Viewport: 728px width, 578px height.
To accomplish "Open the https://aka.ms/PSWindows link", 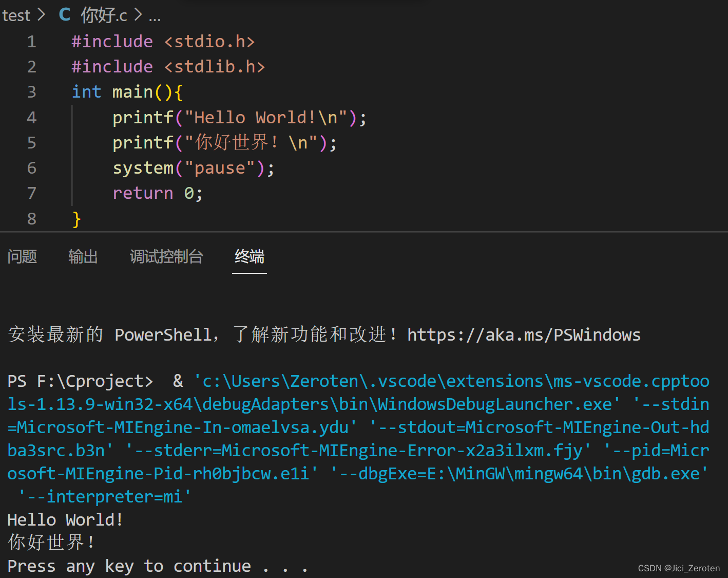I will [x=523, y=334].
